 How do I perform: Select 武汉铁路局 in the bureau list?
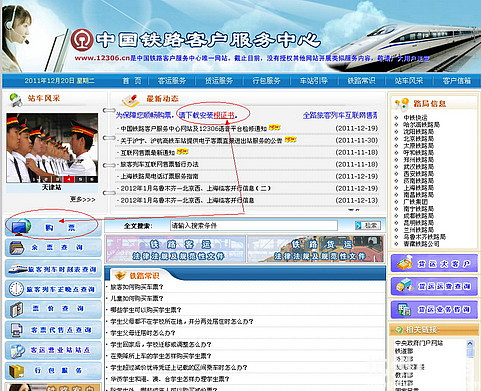coord(419,167)
